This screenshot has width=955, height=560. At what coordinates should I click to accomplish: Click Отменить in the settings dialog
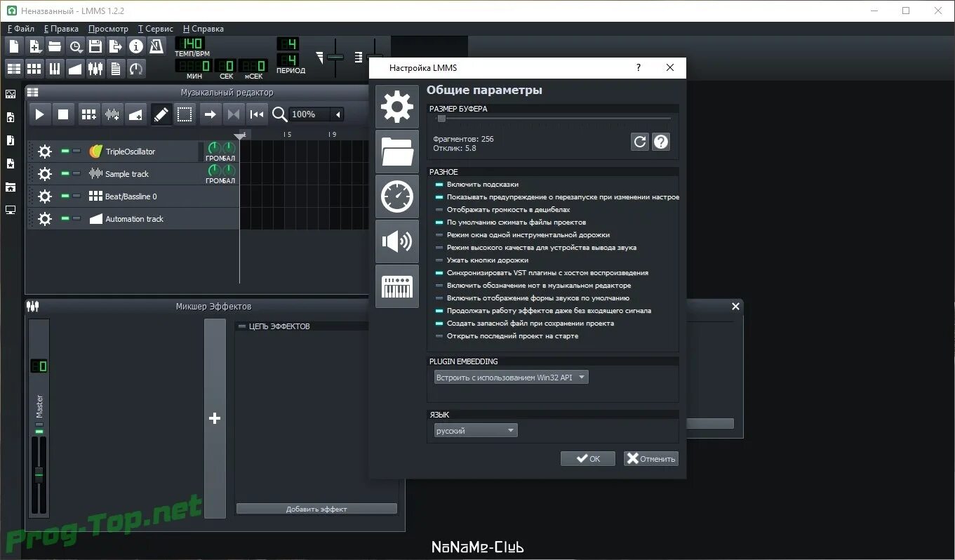pos(651,459)
